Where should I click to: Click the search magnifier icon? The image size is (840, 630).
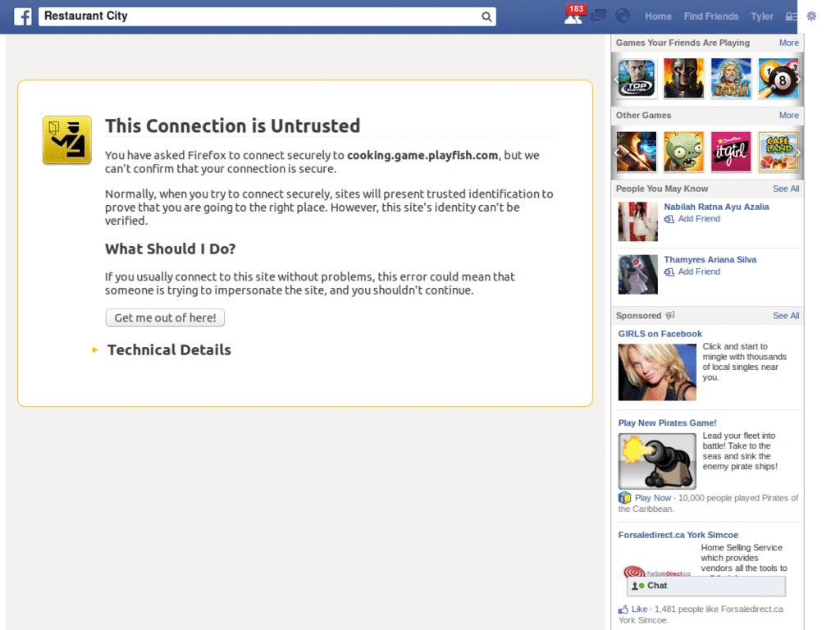point(486,16)
